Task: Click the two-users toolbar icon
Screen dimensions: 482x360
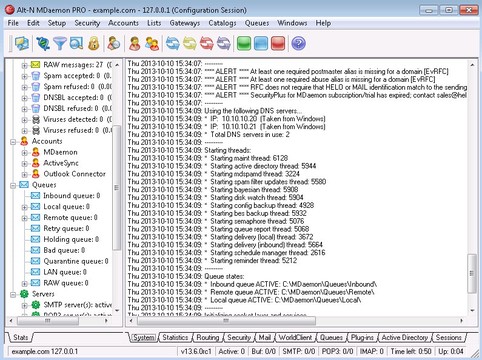Action: click(x=152, y=44)
